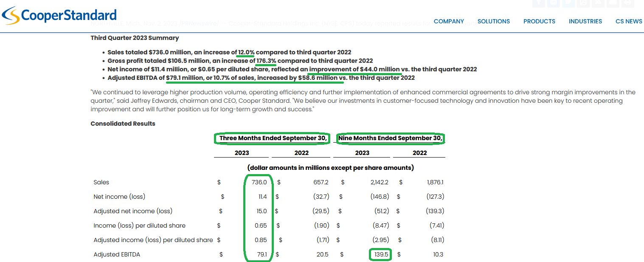This screenshot has width=644, height=262.
Task: Click the 2023 column header under Nine Months
Action: tap(362, 153)
